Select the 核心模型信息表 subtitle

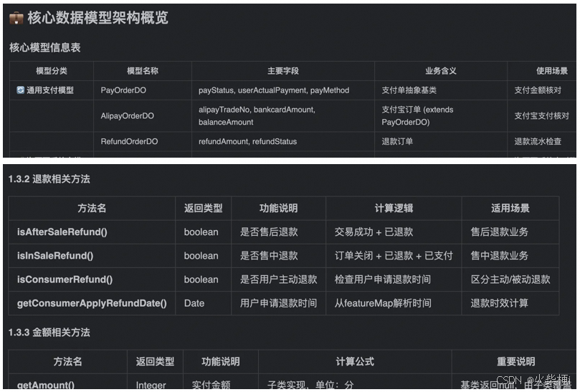click(x=44, y=47)
